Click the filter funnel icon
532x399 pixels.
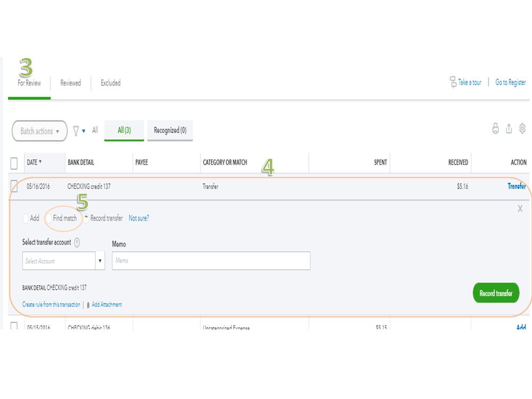pyautogui.click(x=76, y=131)
